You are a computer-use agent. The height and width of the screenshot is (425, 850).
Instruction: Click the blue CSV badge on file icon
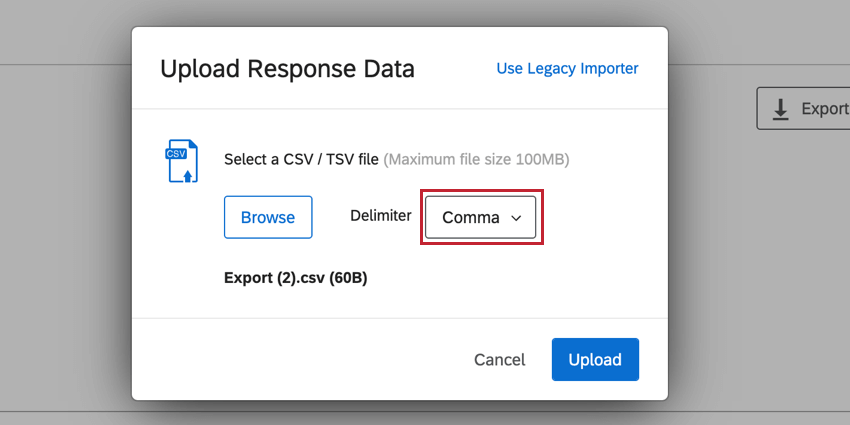coord(176,153)
